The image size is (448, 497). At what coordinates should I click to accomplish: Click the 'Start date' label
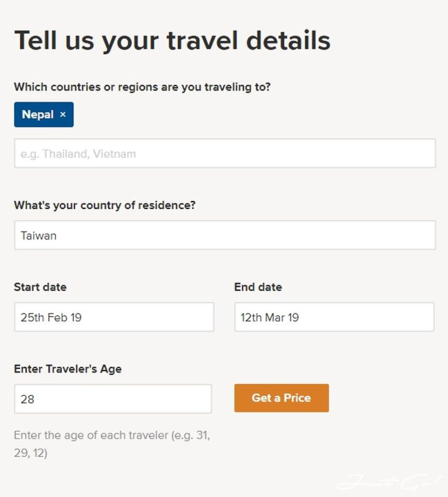pyautogui.click(x=40, y=287)
